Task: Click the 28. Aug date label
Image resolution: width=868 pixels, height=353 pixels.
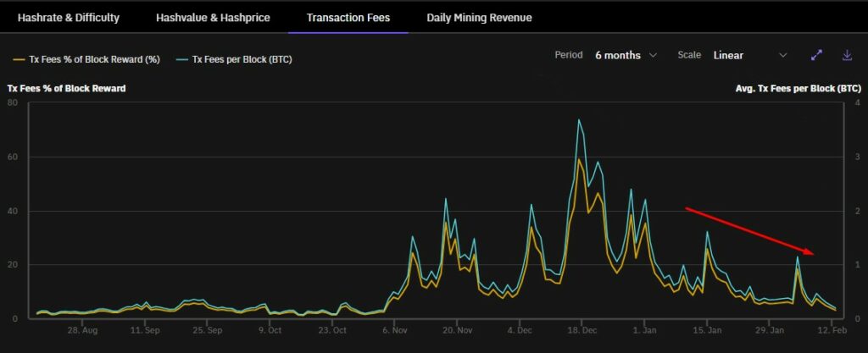Action: tap(82, 330)
